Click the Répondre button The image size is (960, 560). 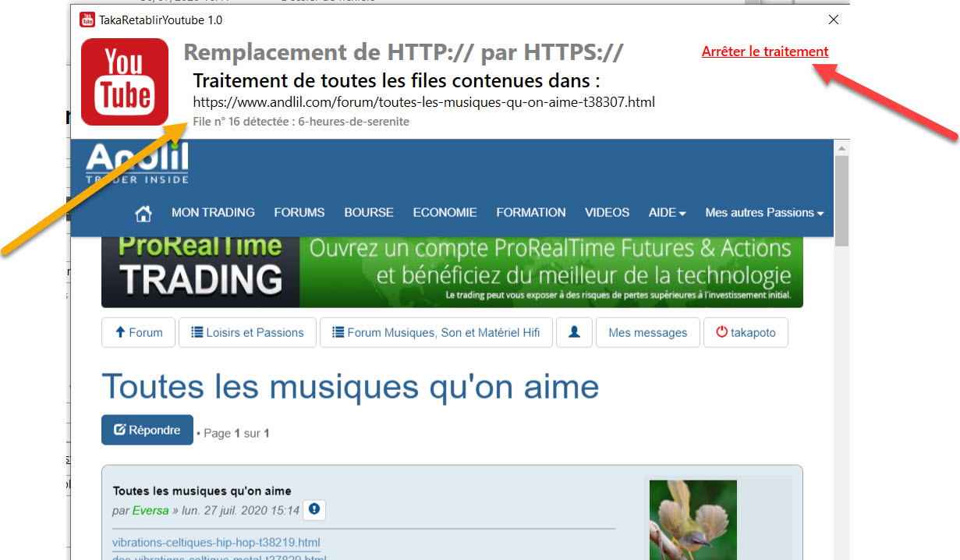[x=147, y=430]
